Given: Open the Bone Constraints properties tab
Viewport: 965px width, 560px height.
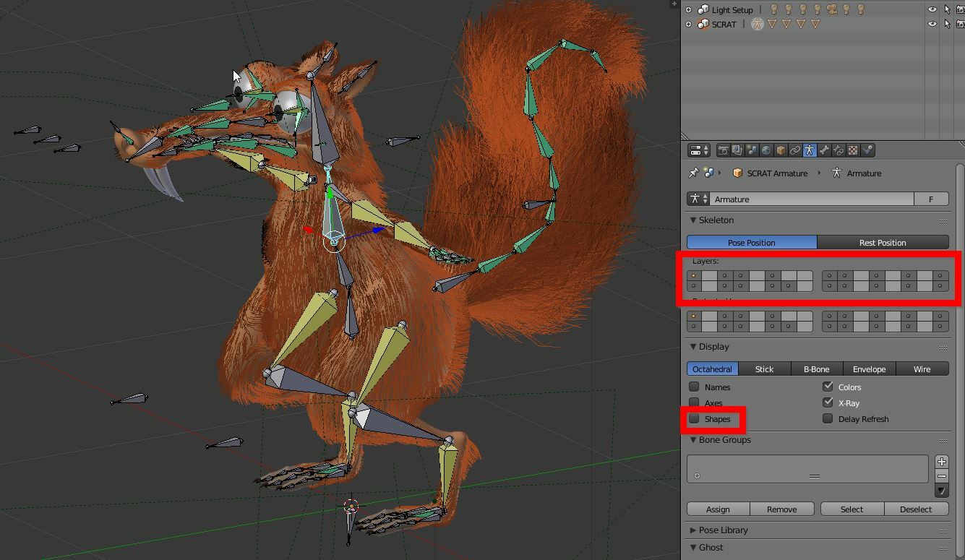Looking at the screenshot, I should click(839, 150).
